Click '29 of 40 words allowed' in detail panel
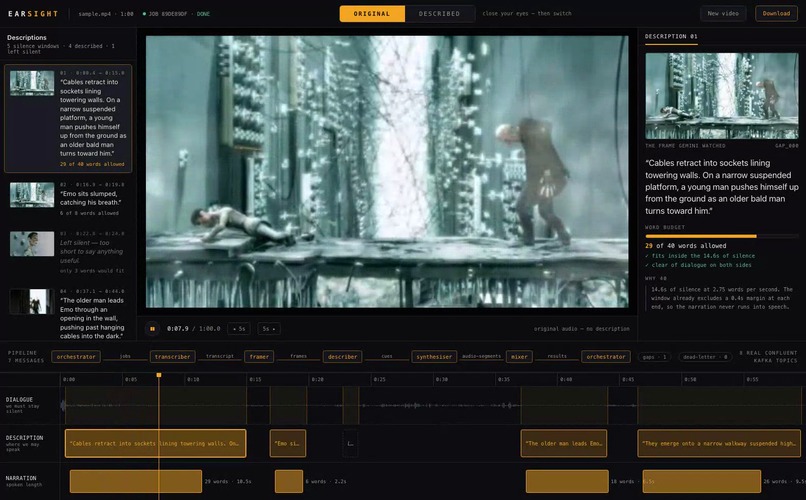This screenshot has height=500, width=806. 686,246
